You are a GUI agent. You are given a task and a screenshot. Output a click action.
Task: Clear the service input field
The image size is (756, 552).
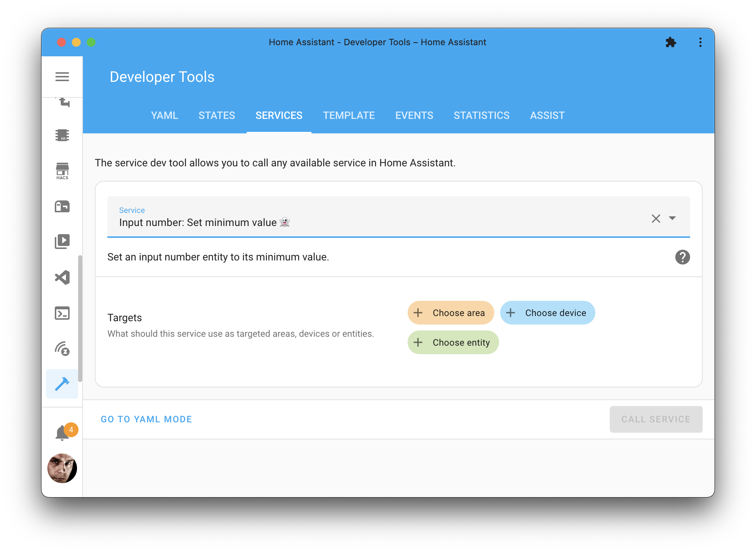click(656, 219)
